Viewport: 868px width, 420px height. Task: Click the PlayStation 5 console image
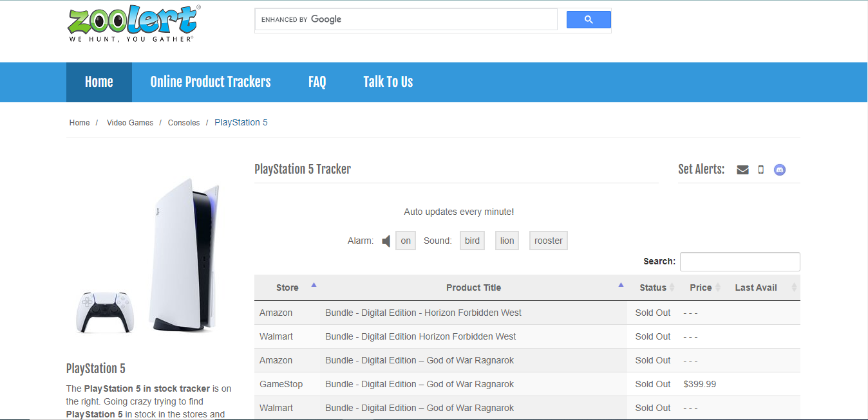(x=149, y=255)
